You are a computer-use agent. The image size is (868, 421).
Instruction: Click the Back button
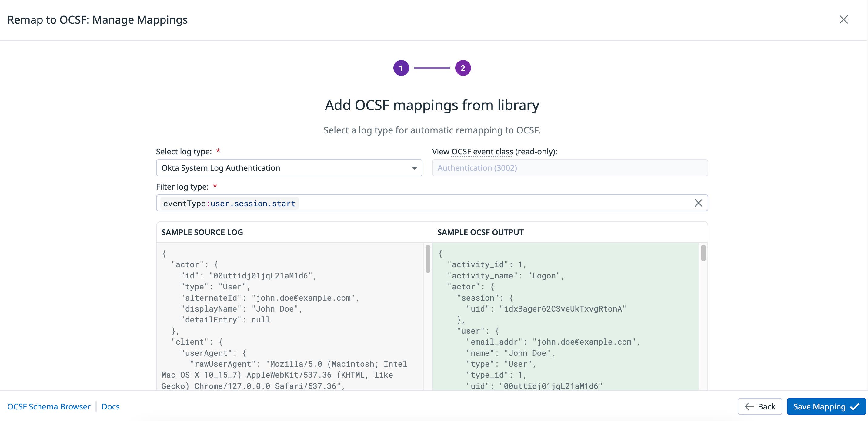pyautogui.click(x=760, y=406)
